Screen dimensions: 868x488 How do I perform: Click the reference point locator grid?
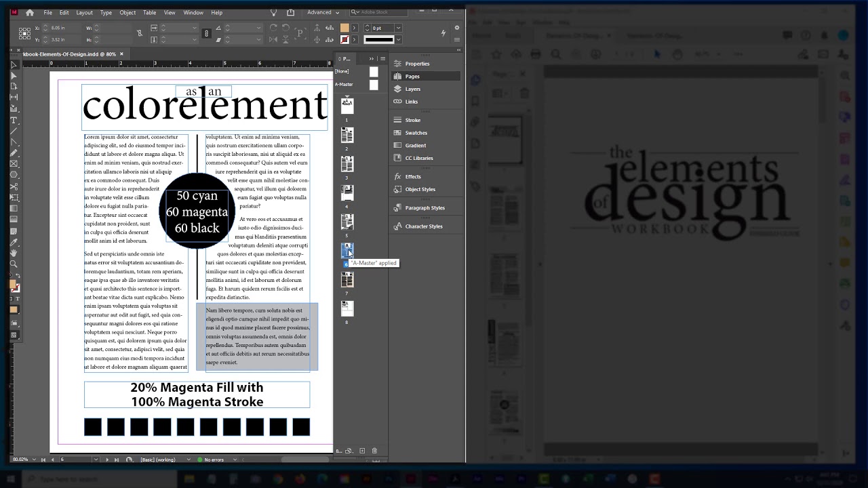(x=24, y=33)
